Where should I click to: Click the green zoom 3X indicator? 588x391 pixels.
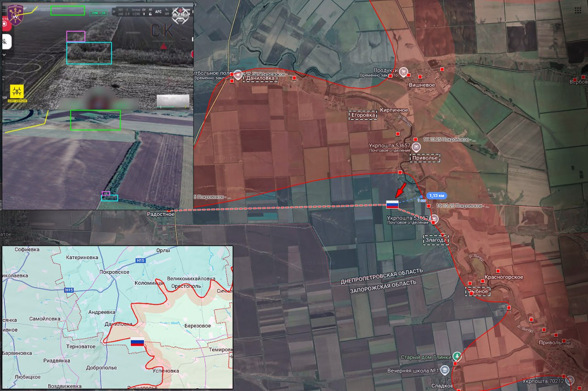click(100, 12)
